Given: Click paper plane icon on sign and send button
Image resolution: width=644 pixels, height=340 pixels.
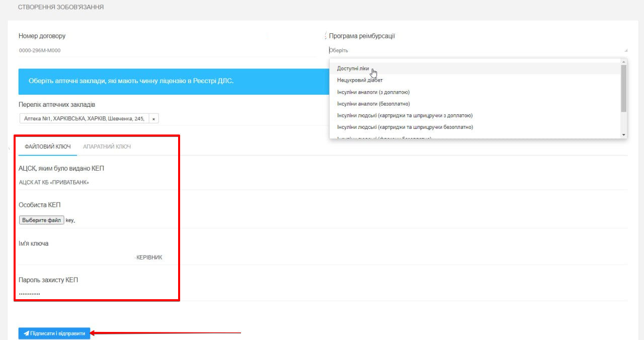Looking at the screenshot, I should coord(26,333).
